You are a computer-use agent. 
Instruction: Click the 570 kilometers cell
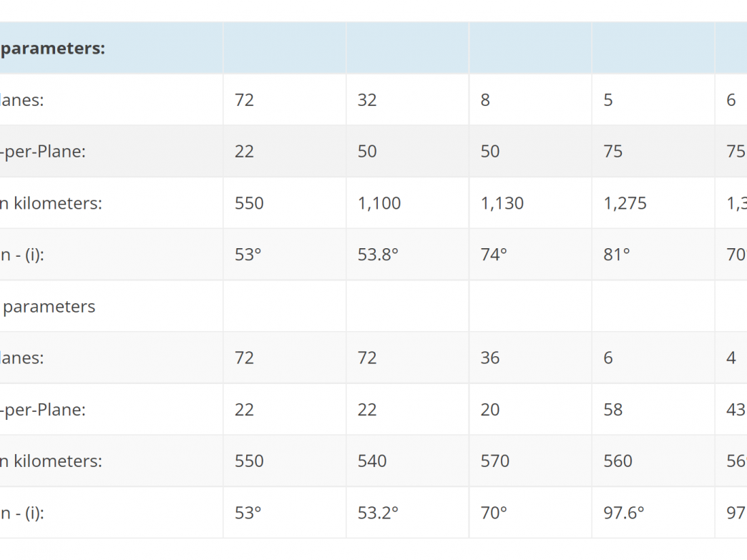point(530,461)
